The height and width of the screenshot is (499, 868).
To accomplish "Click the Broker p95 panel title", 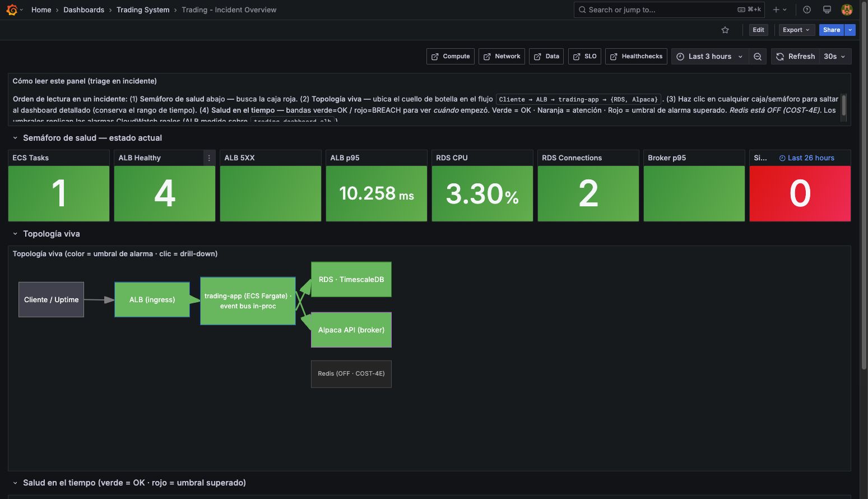I will pos(667,158).
